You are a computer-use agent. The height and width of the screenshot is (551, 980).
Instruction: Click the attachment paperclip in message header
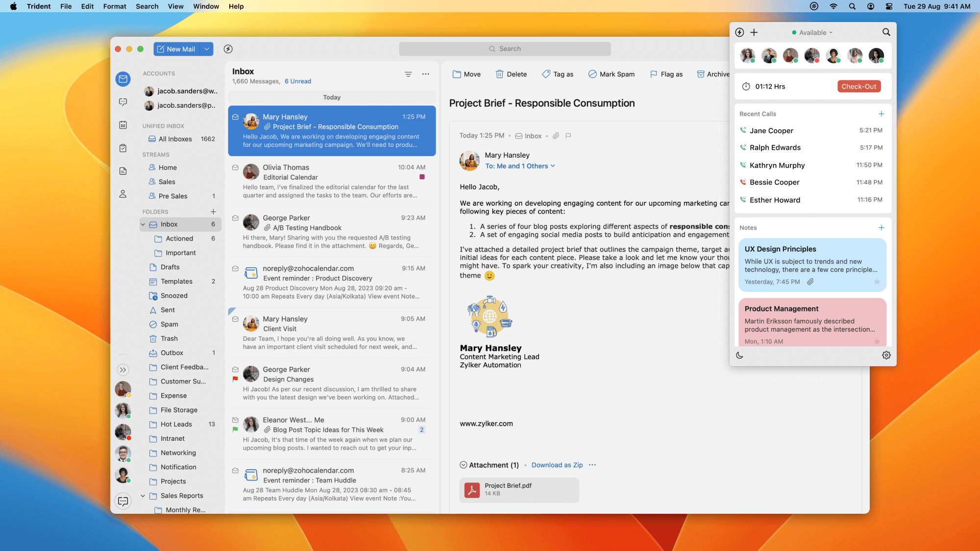tap(556, 136)
